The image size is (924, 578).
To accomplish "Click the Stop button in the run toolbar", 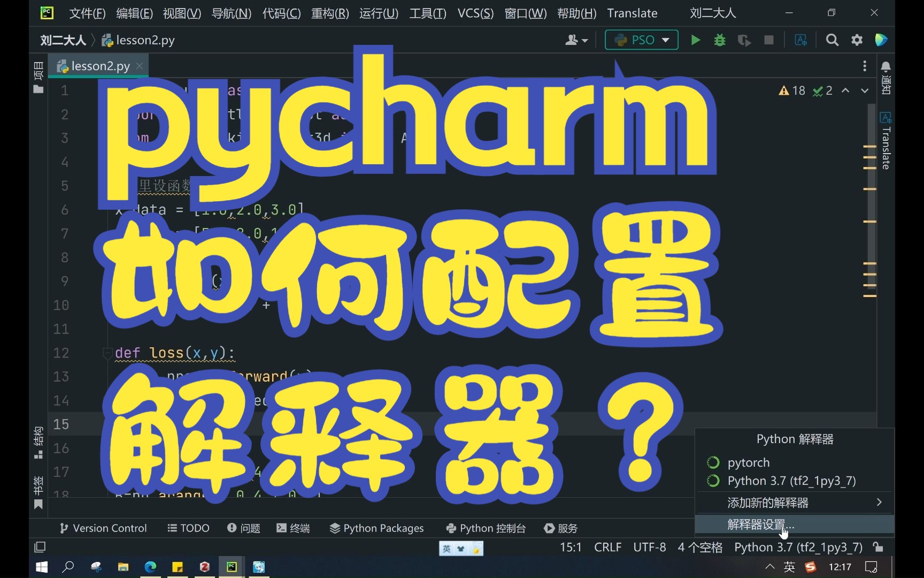I will pyautogui.click(x=769, y=40).
